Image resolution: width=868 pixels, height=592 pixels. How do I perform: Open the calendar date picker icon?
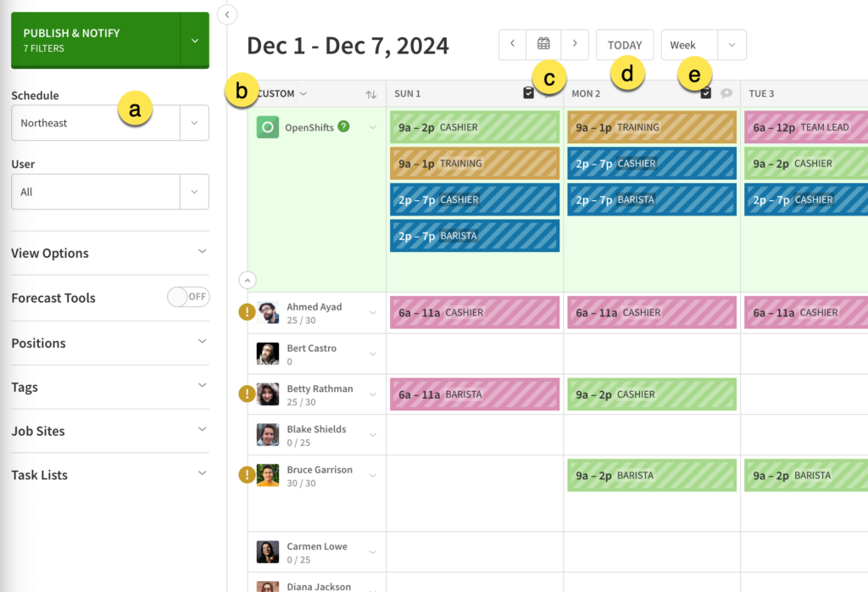pyautogui.click(x=543, y=44)
